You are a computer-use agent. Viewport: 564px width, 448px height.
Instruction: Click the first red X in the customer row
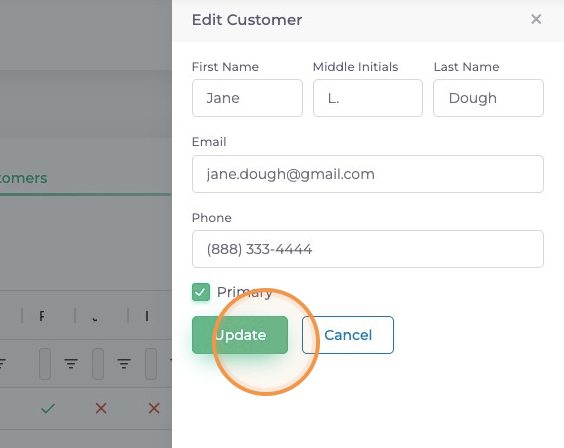point(101,408)
